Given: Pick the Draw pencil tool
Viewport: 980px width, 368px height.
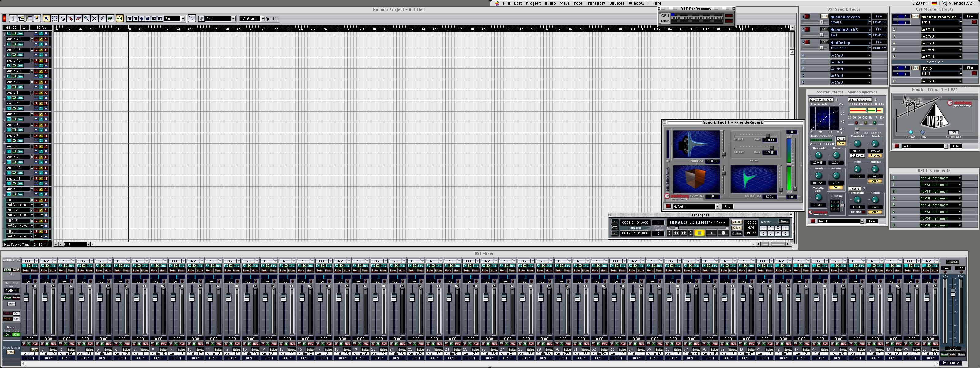Looking at the screenshot, I should click(x=102, y=18).
